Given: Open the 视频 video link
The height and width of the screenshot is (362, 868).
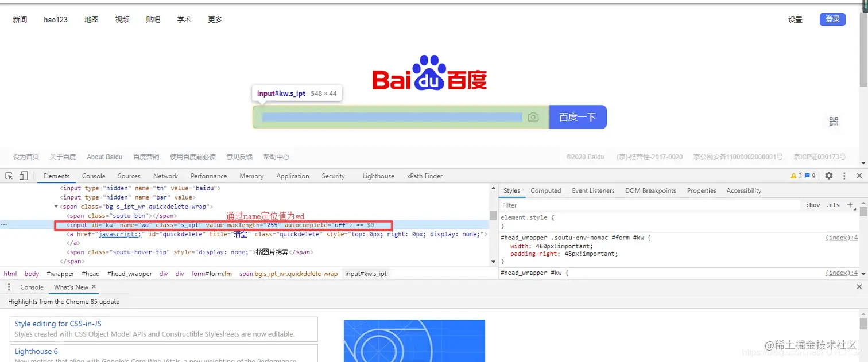Looking at the screenshot, I should pyautogui.click(x=122, y=20).
